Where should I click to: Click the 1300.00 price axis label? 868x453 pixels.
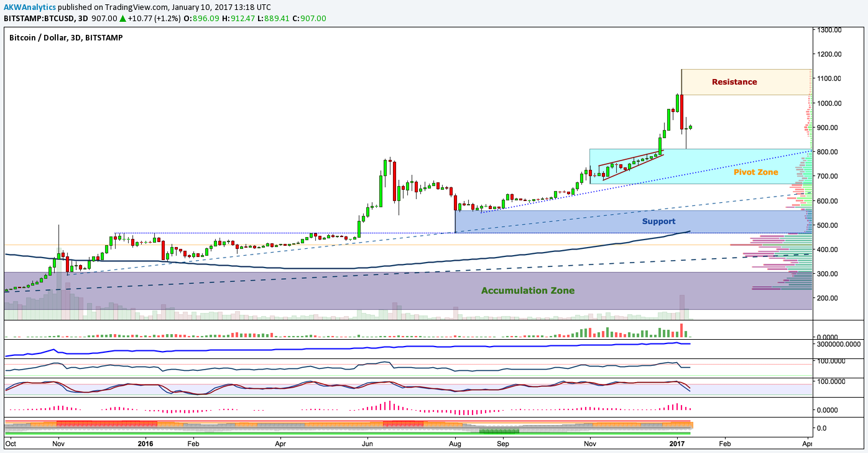tap(829, 30)
